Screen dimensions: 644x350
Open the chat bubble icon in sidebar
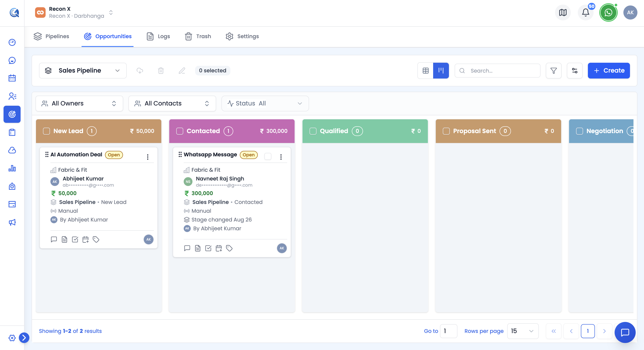12,60
